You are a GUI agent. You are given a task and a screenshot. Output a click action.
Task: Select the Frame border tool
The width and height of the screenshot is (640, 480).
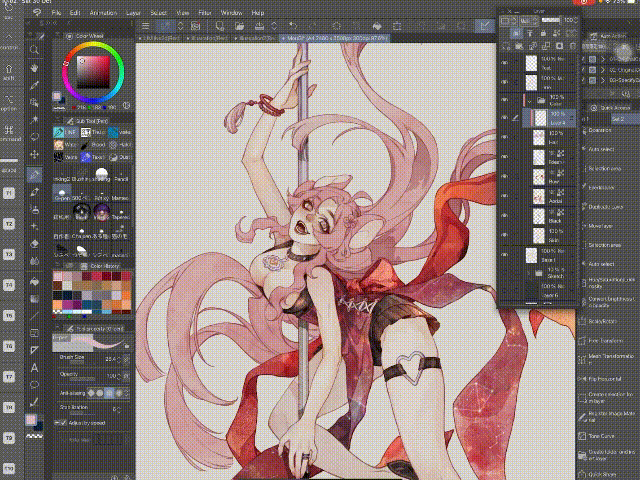point(34,333)
